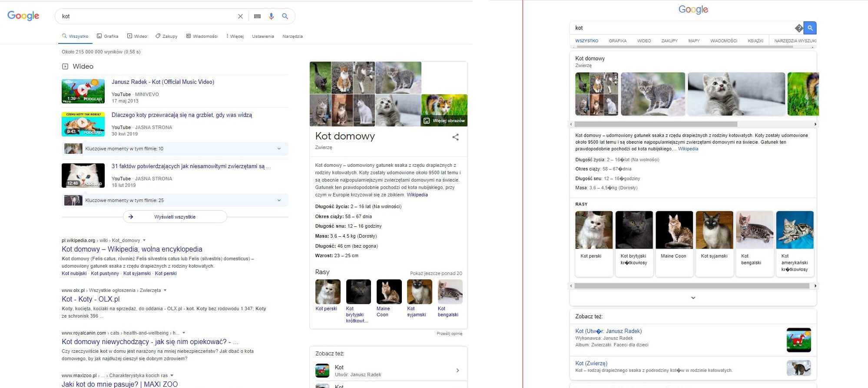Viewport: 868px width, 388px height.
Task: Open Kot - Koty - OLX.pl result
Action: (90, 299)
